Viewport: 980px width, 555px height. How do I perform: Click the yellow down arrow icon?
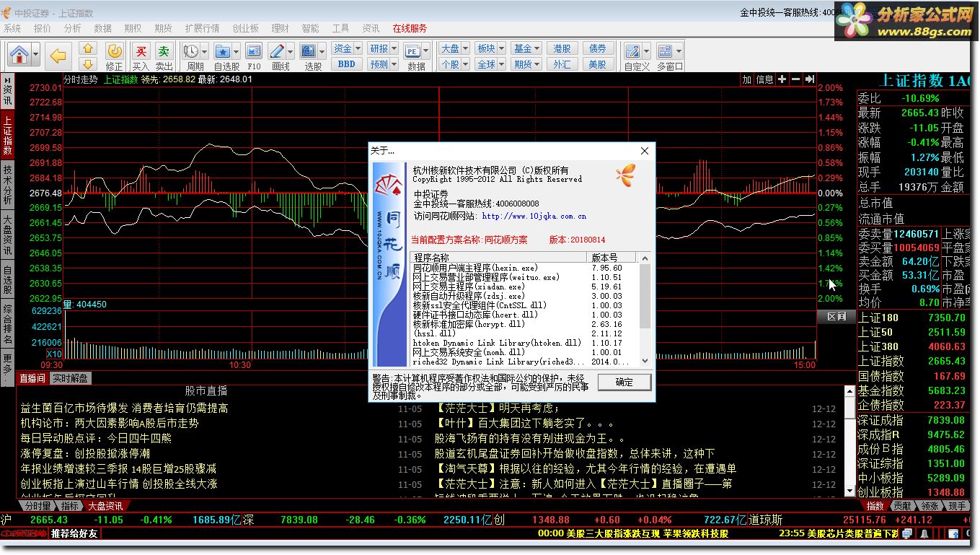coord(88,64)
